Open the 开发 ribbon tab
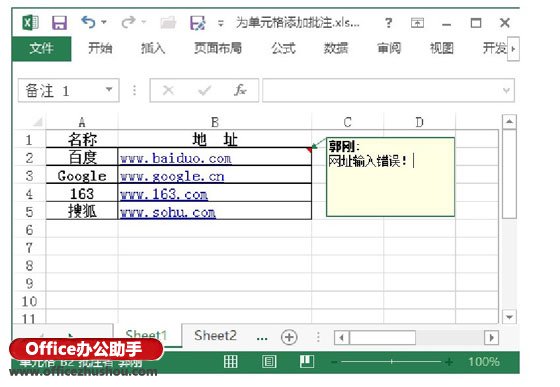Image resolution: width=560 pixels, height=387 pixels. [495, 48]
